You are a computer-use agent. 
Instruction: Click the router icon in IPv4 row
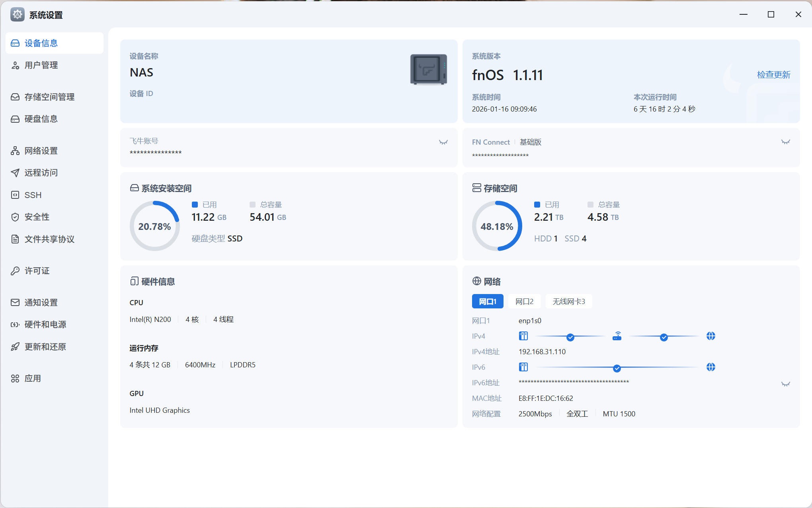(617, 336)
